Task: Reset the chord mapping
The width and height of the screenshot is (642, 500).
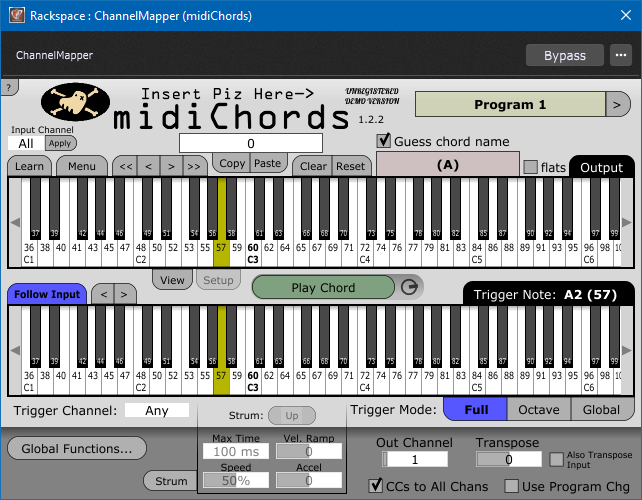Action: 350,166
